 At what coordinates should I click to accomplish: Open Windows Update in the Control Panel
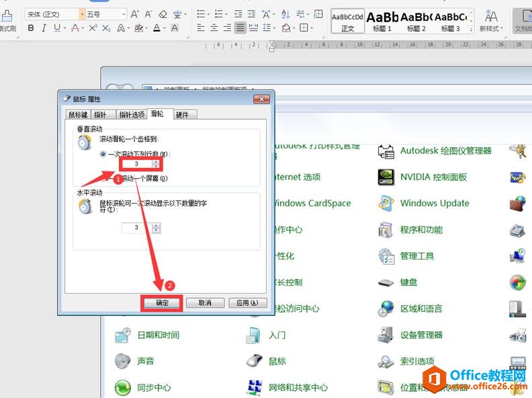pos(423,203)
